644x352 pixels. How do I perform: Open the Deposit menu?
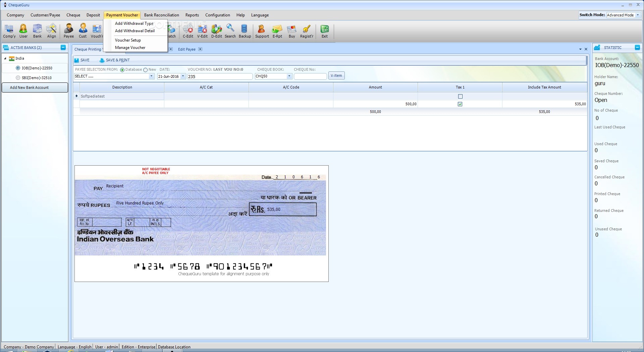click(x=93, y=15)
